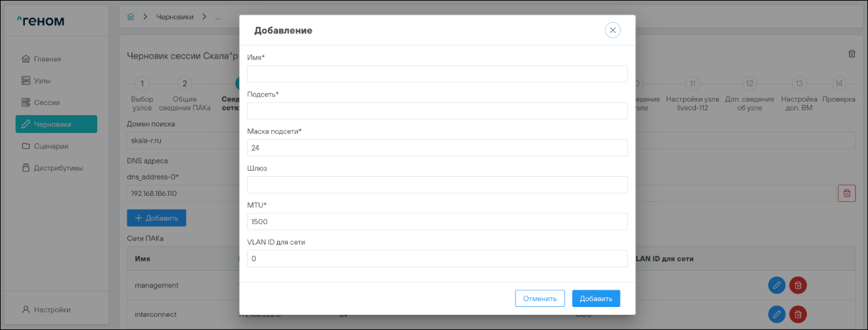Click the Имя input field

pyautogui.click(x=437, y=74)
